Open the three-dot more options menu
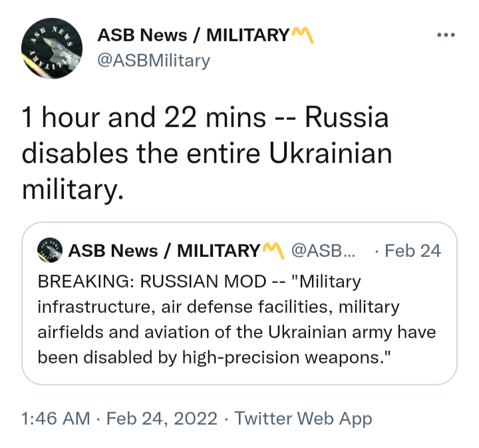 pos(446,35)
